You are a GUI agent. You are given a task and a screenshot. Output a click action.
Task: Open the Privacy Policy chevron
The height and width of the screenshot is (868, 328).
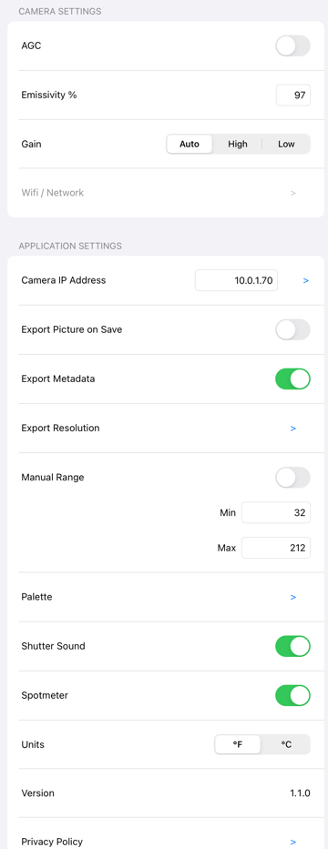pos(293,842)
